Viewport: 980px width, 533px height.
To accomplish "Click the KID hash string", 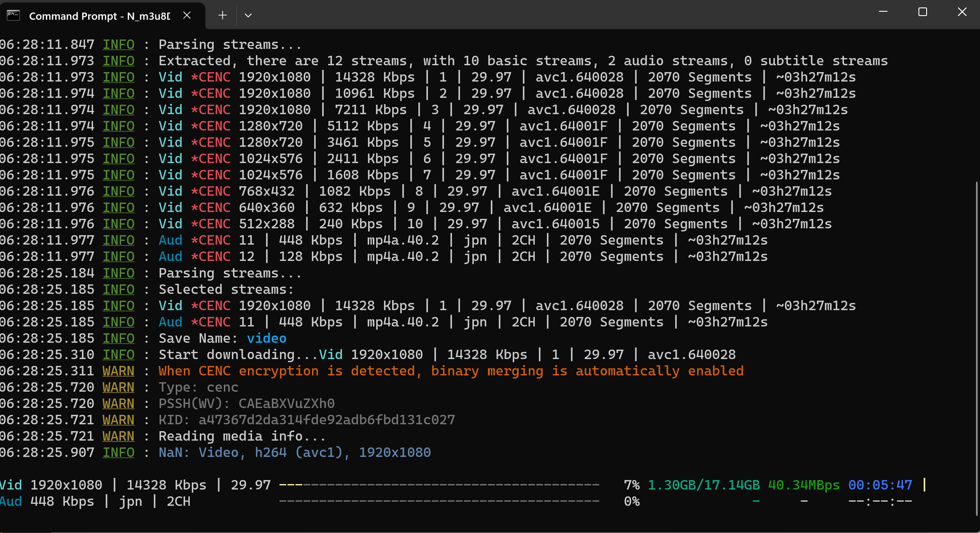I will tap(326, 420).
